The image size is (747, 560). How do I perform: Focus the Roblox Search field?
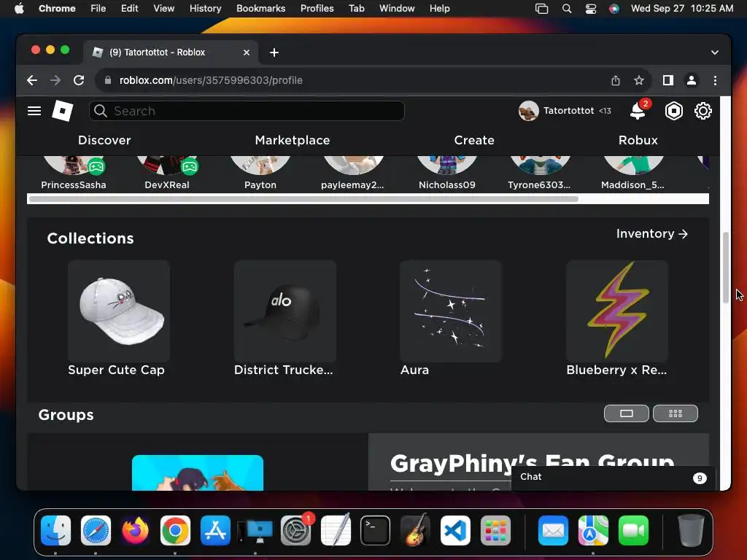point(247,111)
